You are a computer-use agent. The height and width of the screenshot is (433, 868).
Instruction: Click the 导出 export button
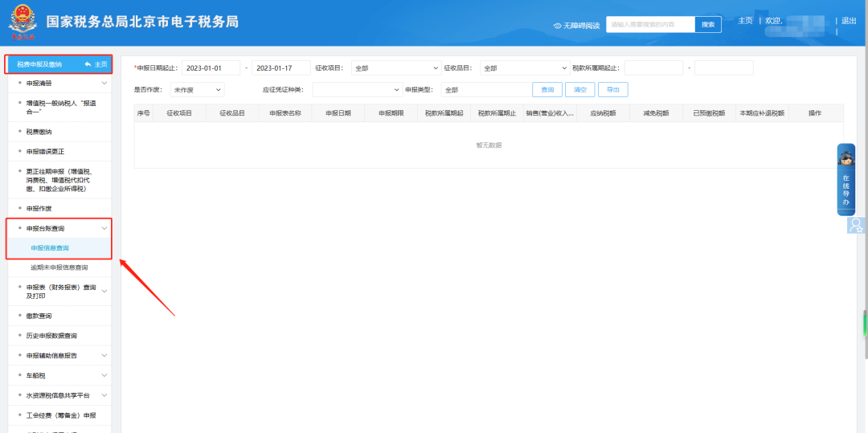pyautogui.click(x=612, y=90)
